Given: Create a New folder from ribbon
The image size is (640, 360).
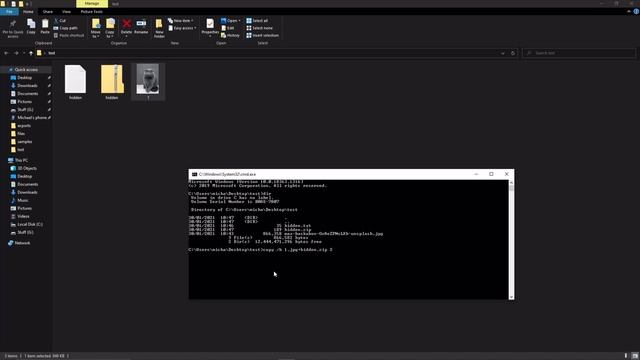Looking at the screenshot, I should click(x=159, y=29).
